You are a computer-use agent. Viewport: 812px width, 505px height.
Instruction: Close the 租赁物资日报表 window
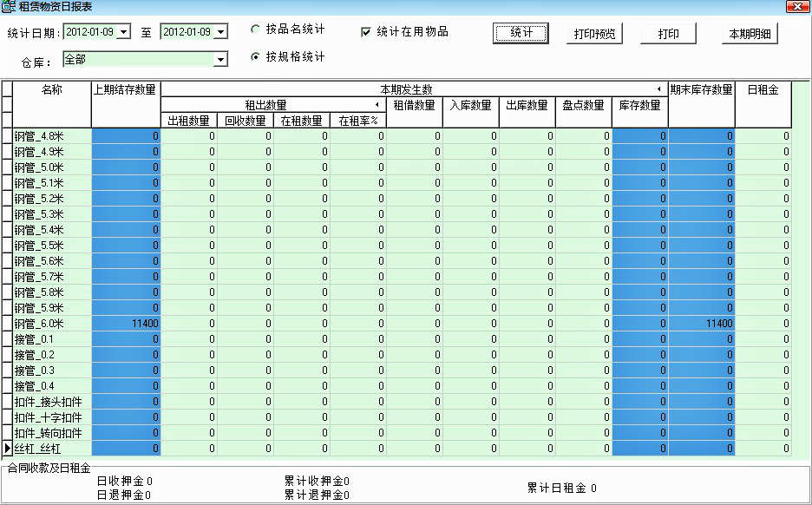(x=797, y=6)
